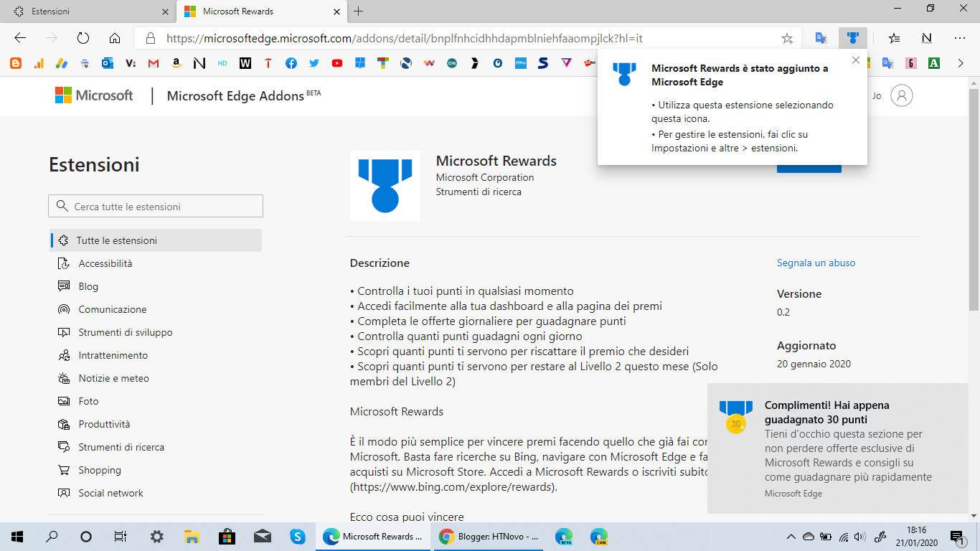The height and width of the screenshot is (551, 980).
Task: Open the Twitter bookmark icon
Action: (x=314, y=63)
